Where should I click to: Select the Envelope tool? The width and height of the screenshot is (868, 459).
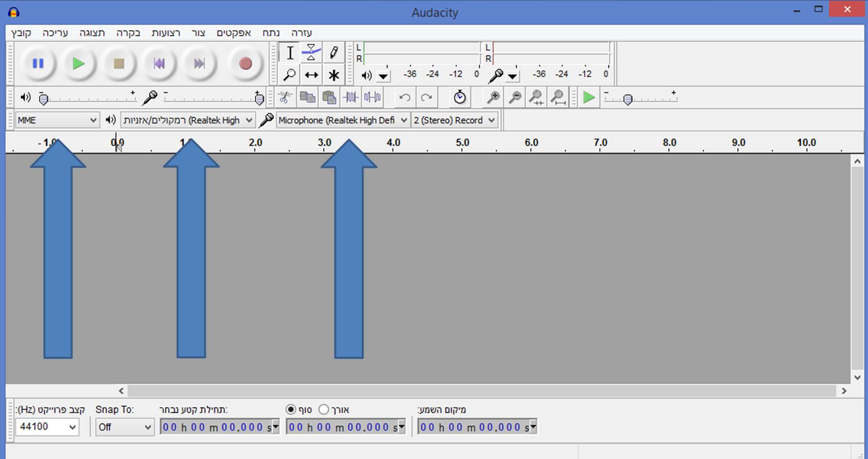coord(311,52)
